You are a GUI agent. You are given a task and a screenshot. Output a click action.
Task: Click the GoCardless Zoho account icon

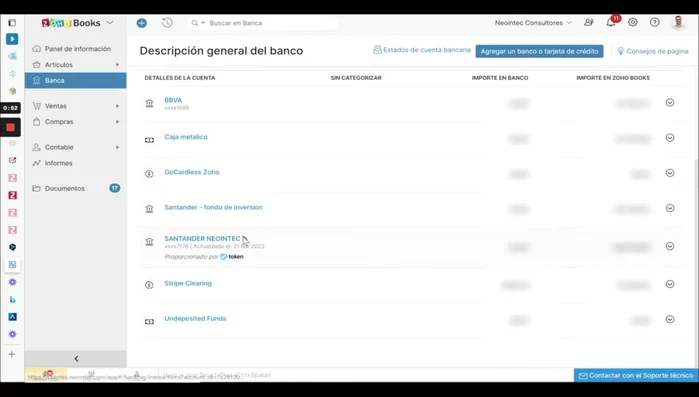tap(149, 174)
